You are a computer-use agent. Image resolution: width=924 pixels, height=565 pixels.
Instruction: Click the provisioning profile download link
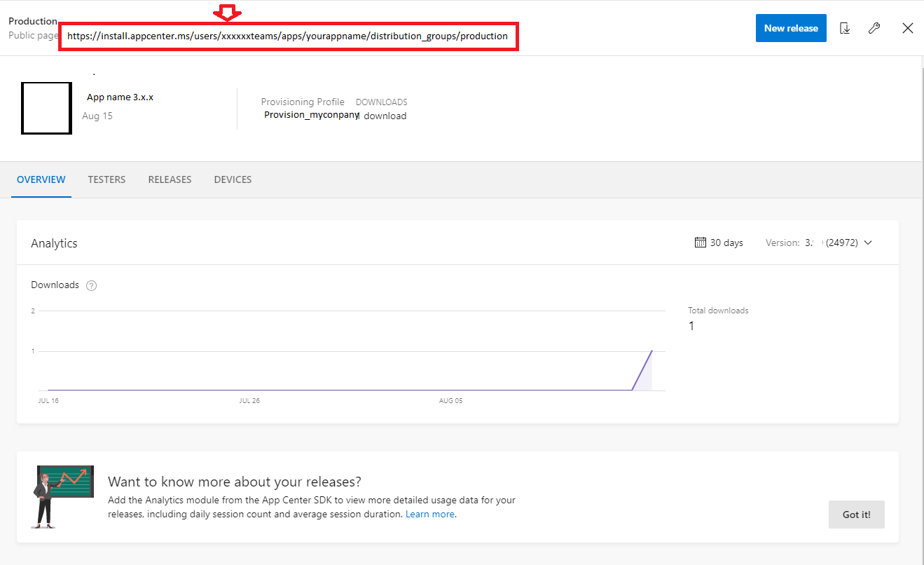click(385, 116)
